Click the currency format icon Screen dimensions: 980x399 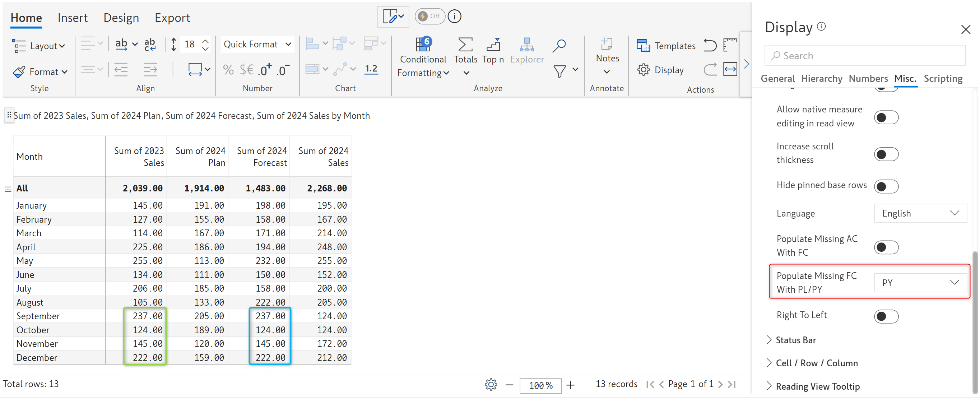[246, 70]
